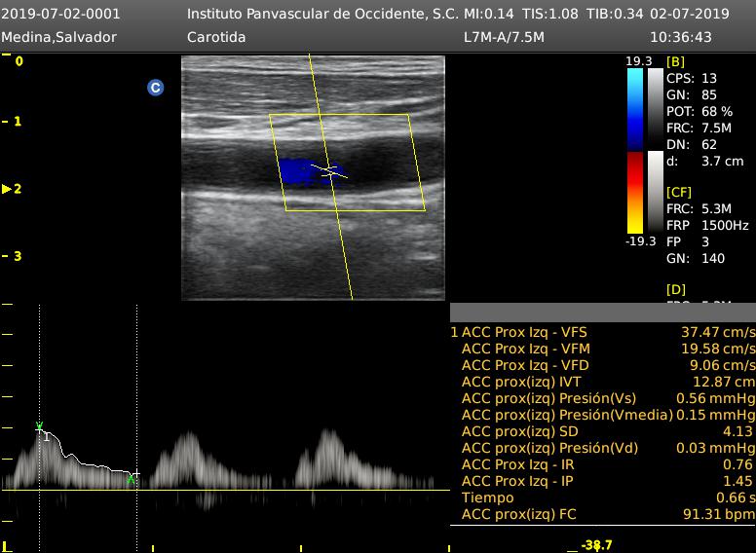Click the ACC Prox Izq - VFS row
Image resolution: width=756 pixels, height=553 pixels.
click(x=603, y=332)
